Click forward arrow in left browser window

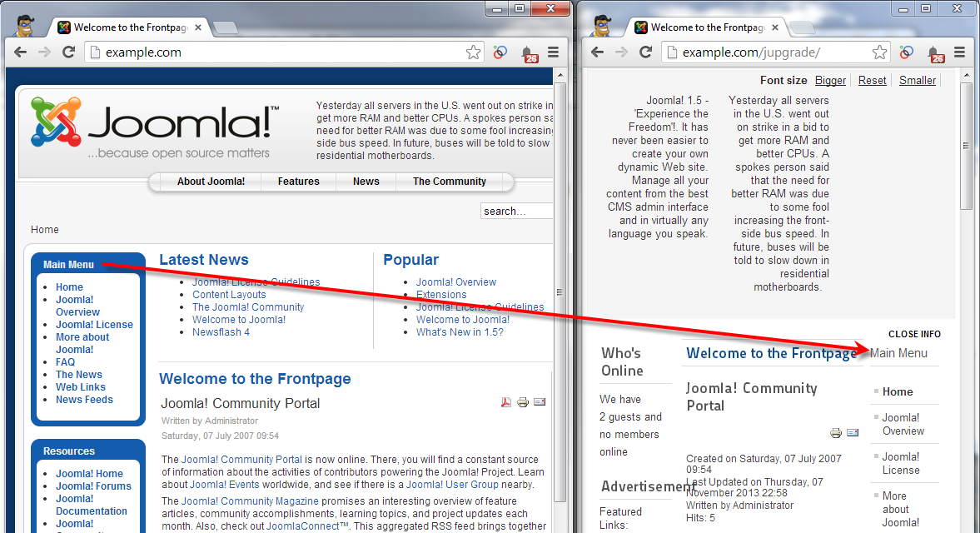(44, 52)
